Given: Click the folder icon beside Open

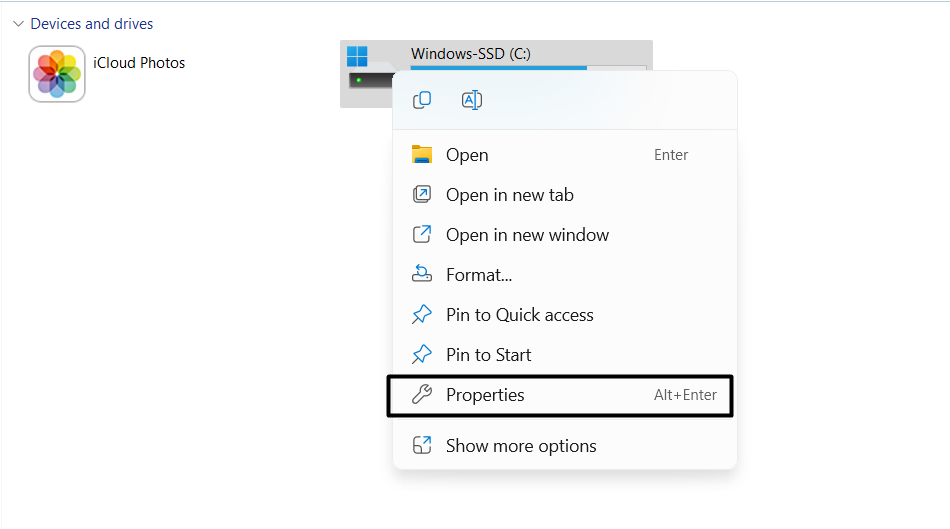Looking at the screenshot, I should pyautogui.click(x=422, y=155).
